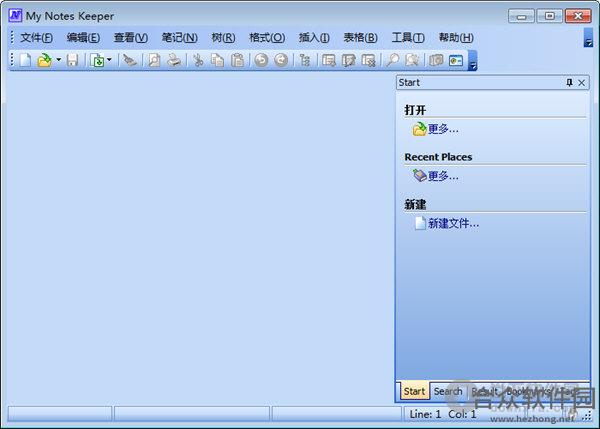Click the 打开 section heading
Image resolution: width=600 pixels, height=429 pixels.
[415, 110]
